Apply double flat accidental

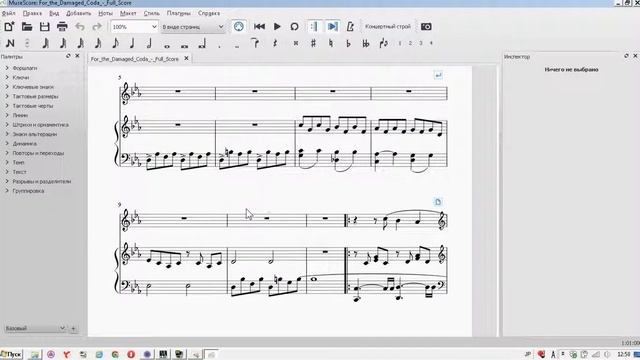pyautogui.click(x=366, y=43)
